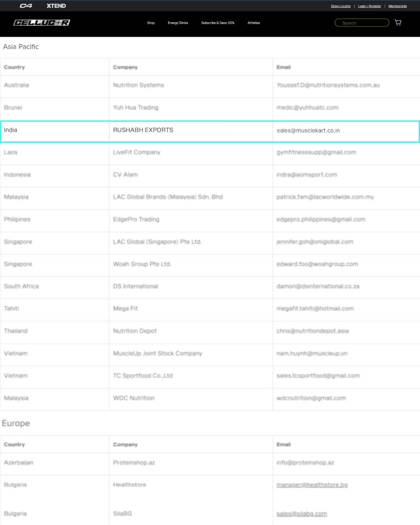Focus the Search input field
Screen dimensions: 420x525
(362, 23)
